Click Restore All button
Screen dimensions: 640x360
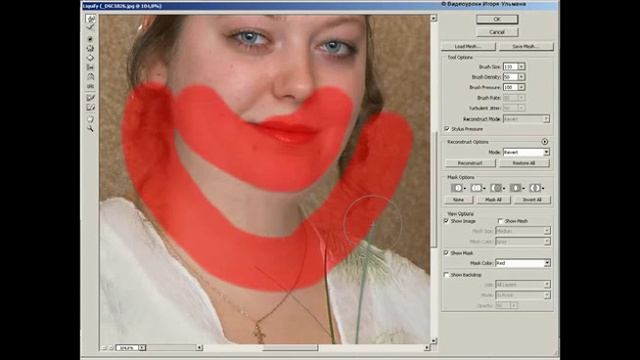524,163
